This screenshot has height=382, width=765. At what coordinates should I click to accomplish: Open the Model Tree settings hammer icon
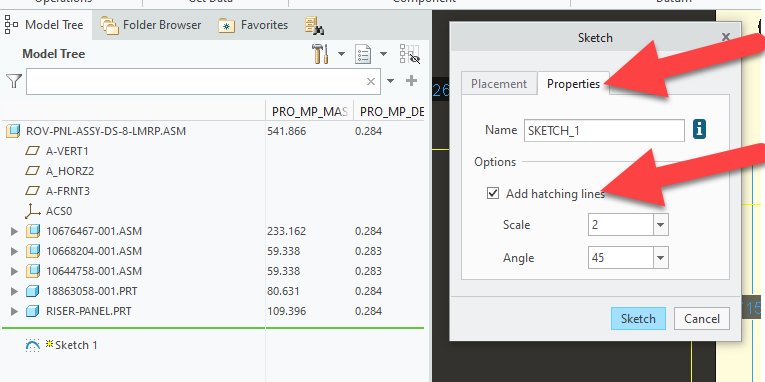tap(320, 54)
